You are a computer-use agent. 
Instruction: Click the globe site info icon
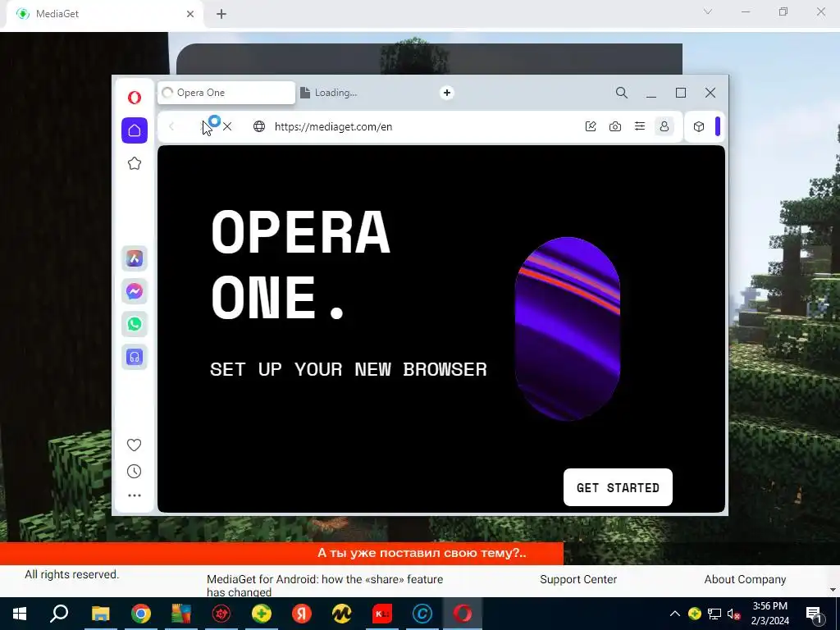tap(259, 126)
